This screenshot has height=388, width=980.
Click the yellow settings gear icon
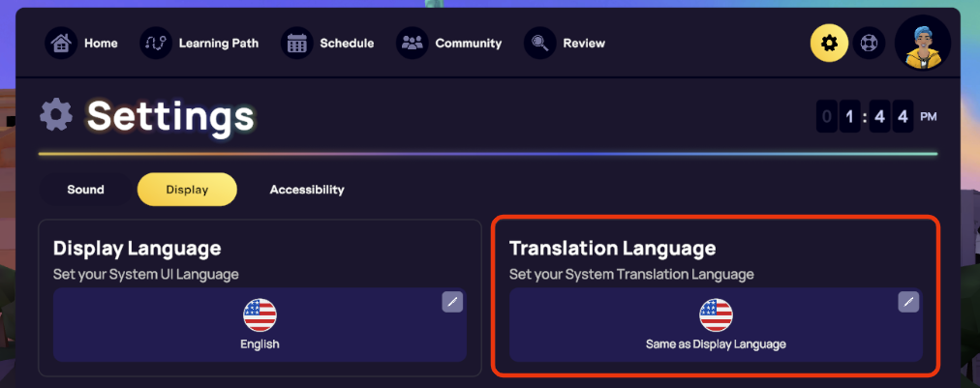click(829, 44)
